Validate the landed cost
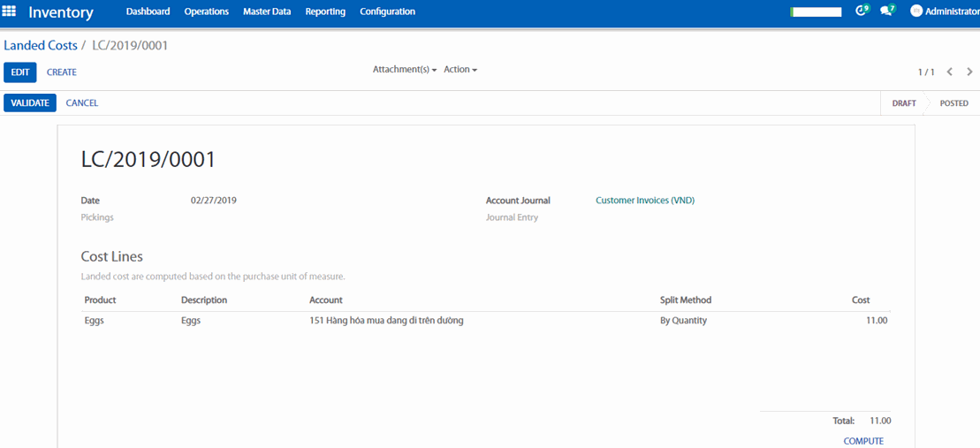The image size is (980, 448). pyautogui.click(x=30, y=103)
